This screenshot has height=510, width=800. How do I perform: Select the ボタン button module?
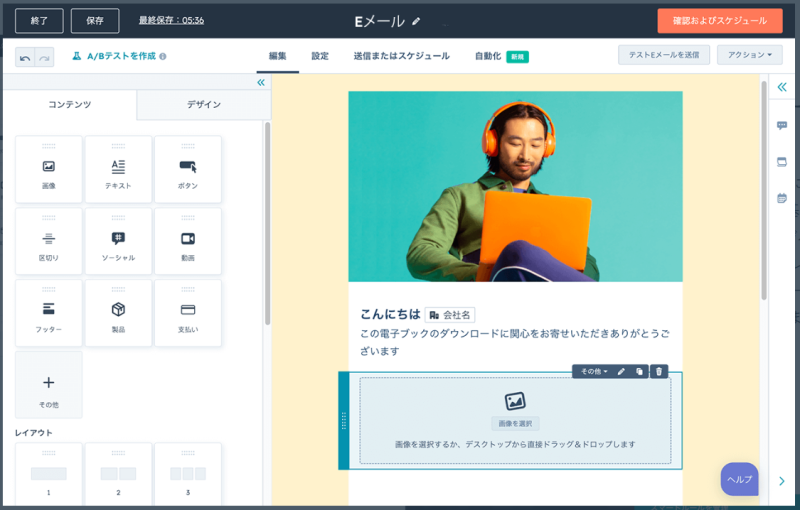[x=188, y=169]
